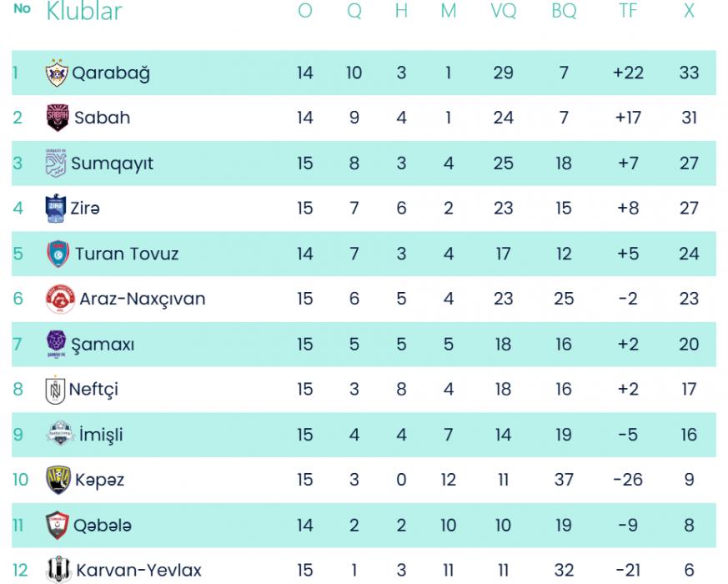Select the Kəpəz yellow-black crest

(58, 480)
